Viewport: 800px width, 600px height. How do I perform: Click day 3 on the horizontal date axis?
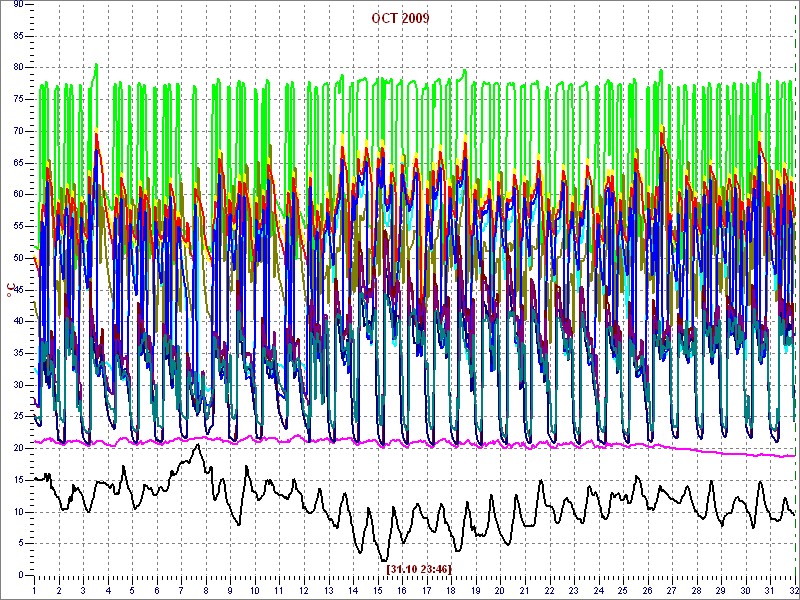pos(83,590)
